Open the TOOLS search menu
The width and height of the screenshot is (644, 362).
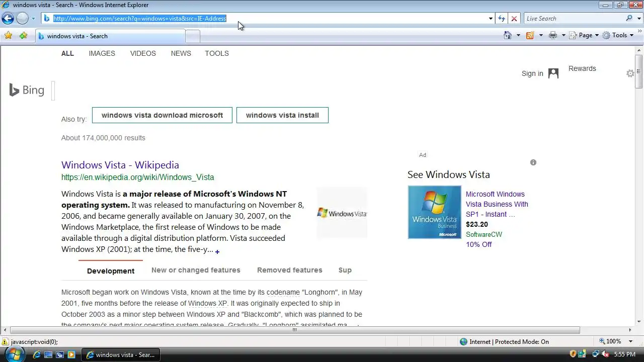click(x=217, y=53)
